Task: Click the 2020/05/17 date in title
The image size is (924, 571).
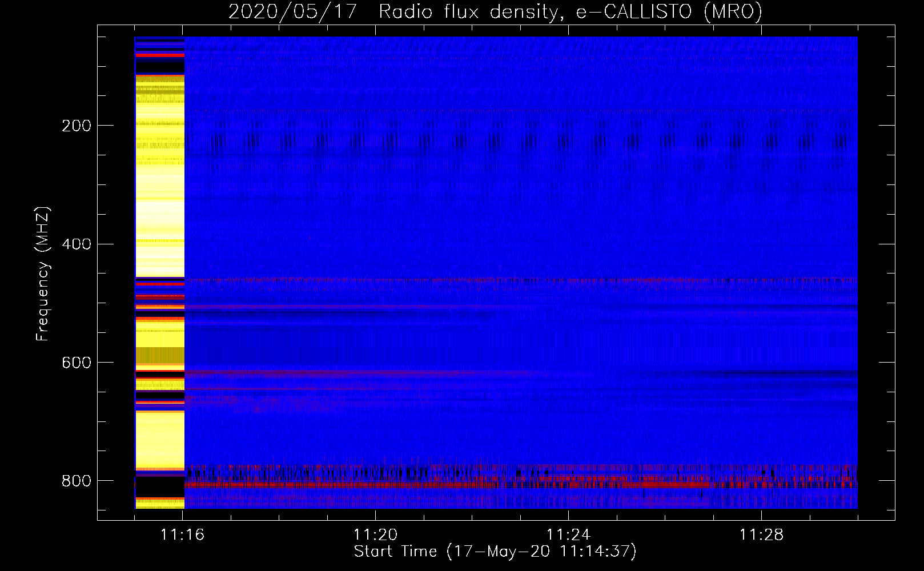Action: (292, 12)
